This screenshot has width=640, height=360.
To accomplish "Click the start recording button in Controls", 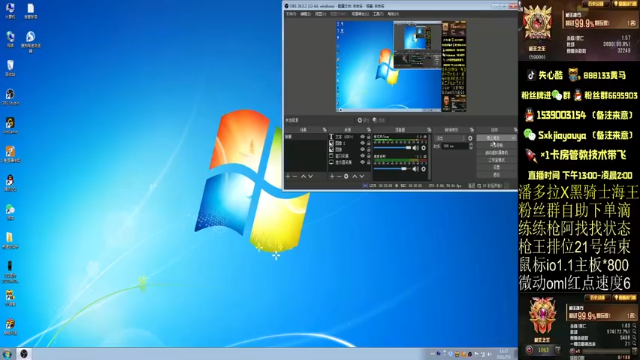I will coord(497,145).
